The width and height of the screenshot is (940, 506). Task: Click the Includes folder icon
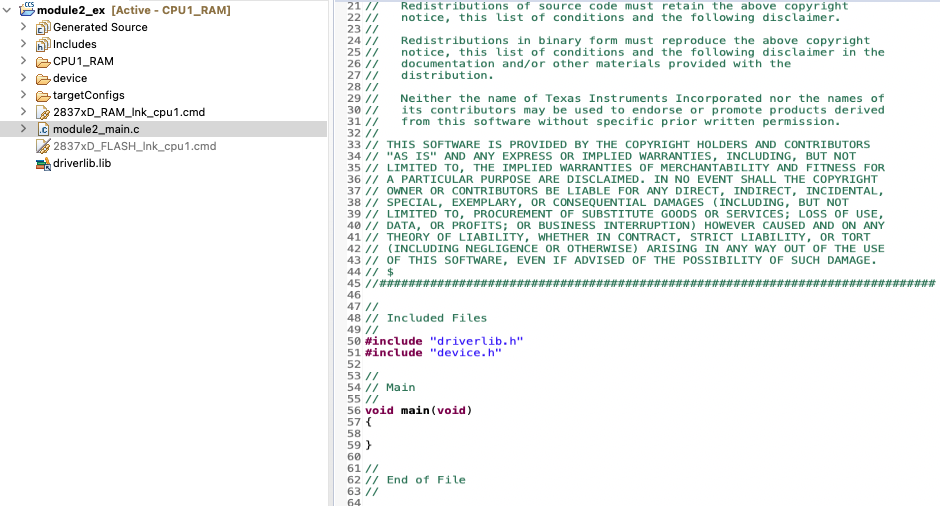pyautogui.click(x=43, y=44)
